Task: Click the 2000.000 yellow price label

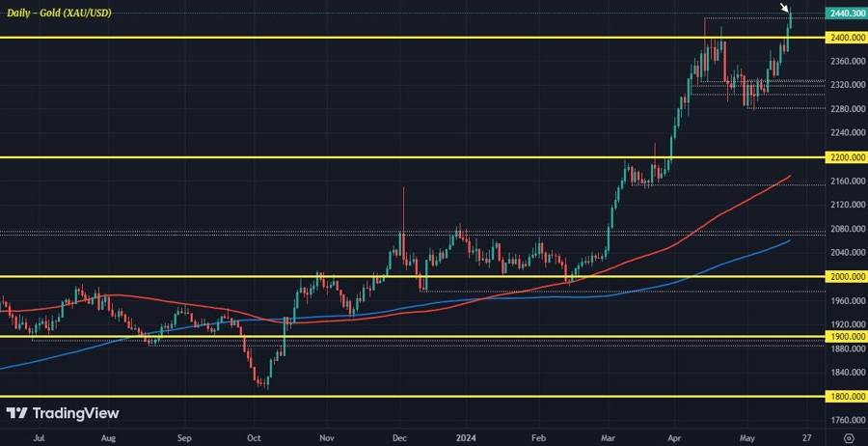Action: click(846, 276)
